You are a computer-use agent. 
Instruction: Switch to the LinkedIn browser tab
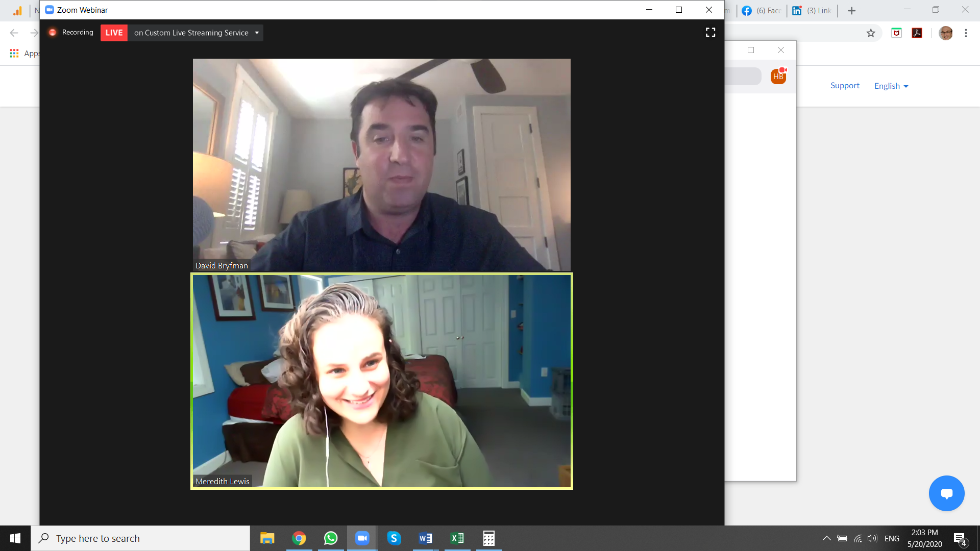812,11
